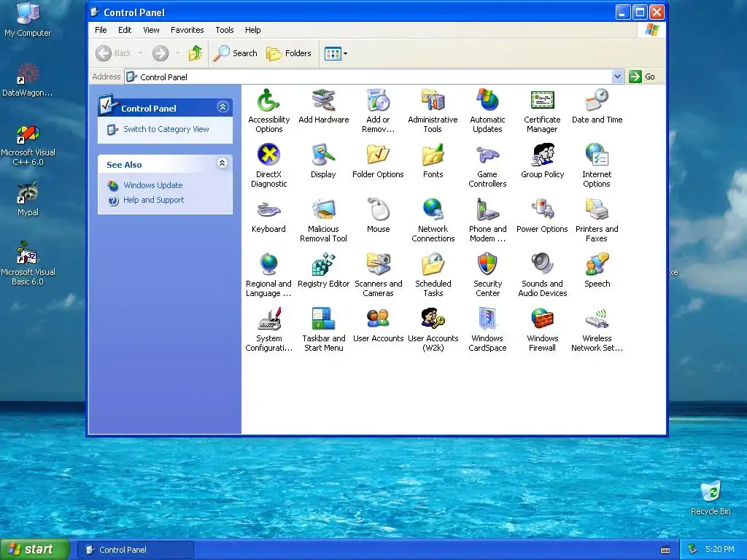Open the Edit menu

tap(125, 30)
